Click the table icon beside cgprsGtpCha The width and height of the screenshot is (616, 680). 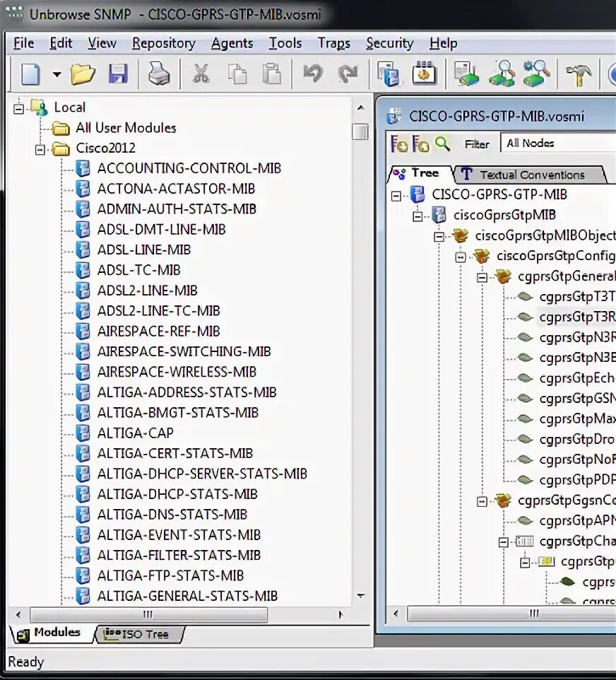525,541
